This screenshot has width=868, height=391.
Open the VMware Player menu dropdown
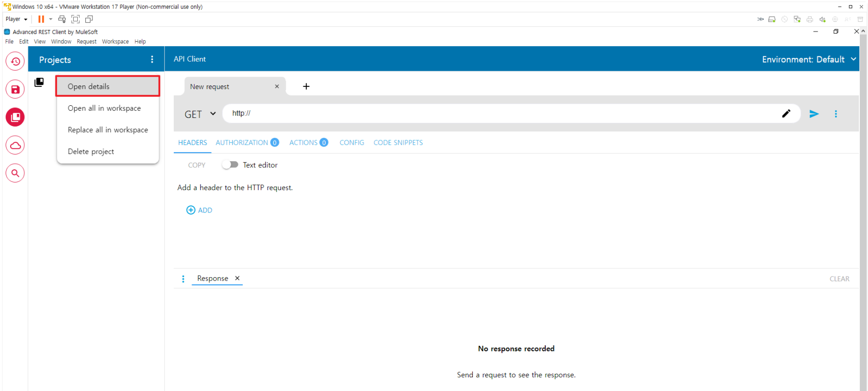click(x=16, y=19)
